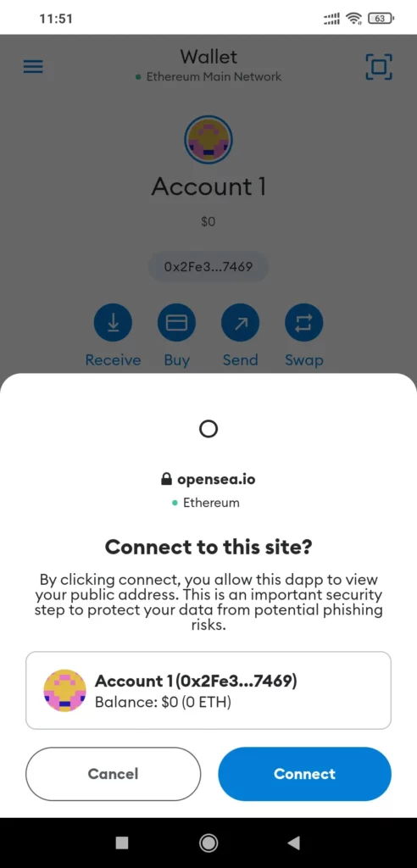The width and height of the screenshot is (417, 868).
Task: Click the Connect button
Action: pos(304,774)
